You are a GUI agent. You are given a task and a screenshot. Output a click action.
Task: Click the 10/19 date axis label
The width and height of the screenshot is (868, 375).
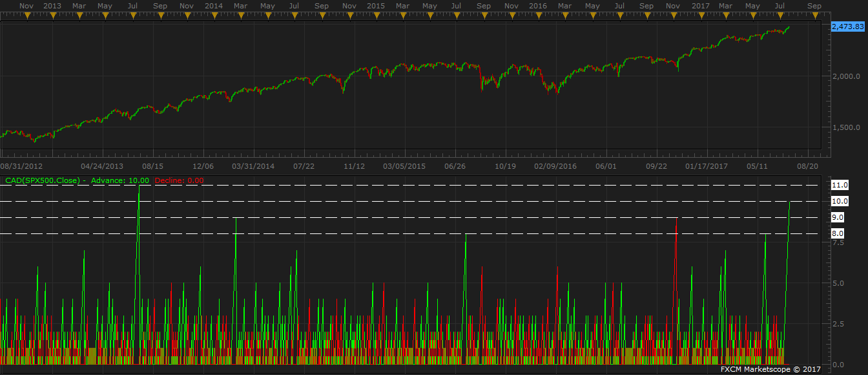click(505, 166)
